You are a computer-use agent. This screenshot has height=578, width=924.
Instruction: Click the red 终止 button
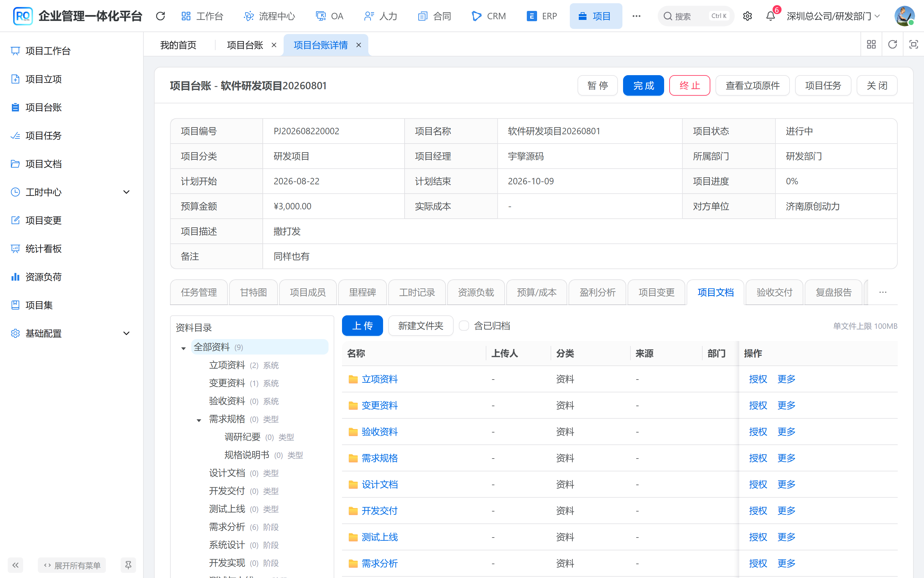click(x=689, y=85)
